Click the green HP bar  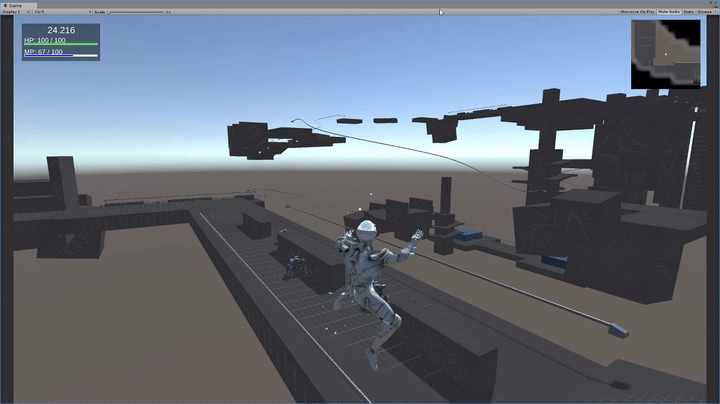coord(61,45)
